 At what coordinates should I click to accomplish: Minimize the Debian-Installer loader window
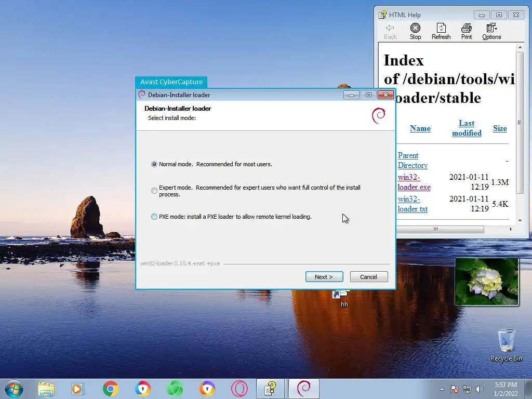[351, 95]
